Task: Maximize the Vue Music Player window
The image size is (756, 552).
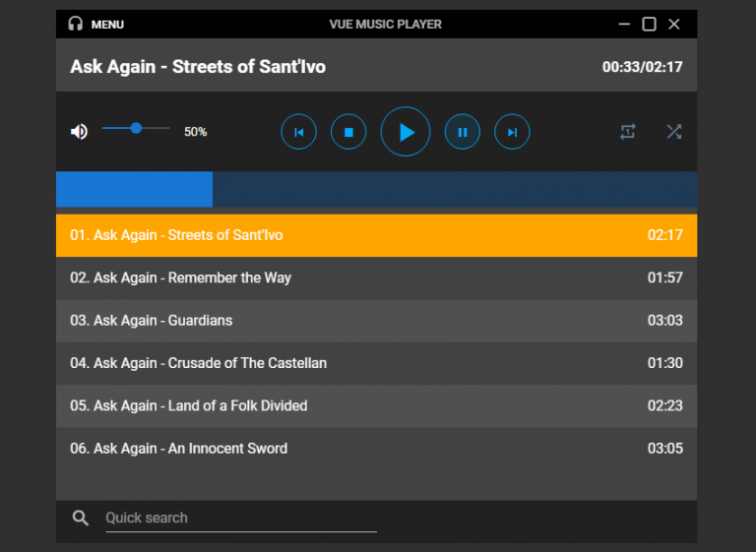Action: click(x=649, y=24)
